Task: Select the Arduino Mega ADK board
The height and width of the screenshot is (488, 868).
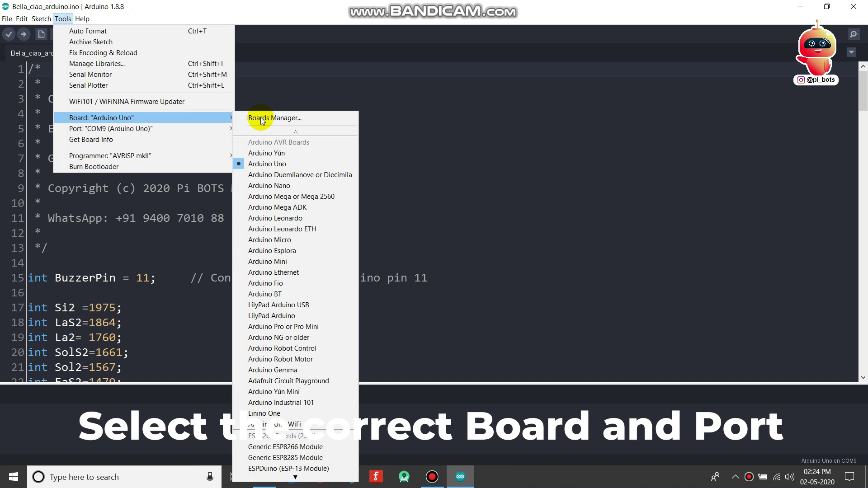Action: pos(295,207)
